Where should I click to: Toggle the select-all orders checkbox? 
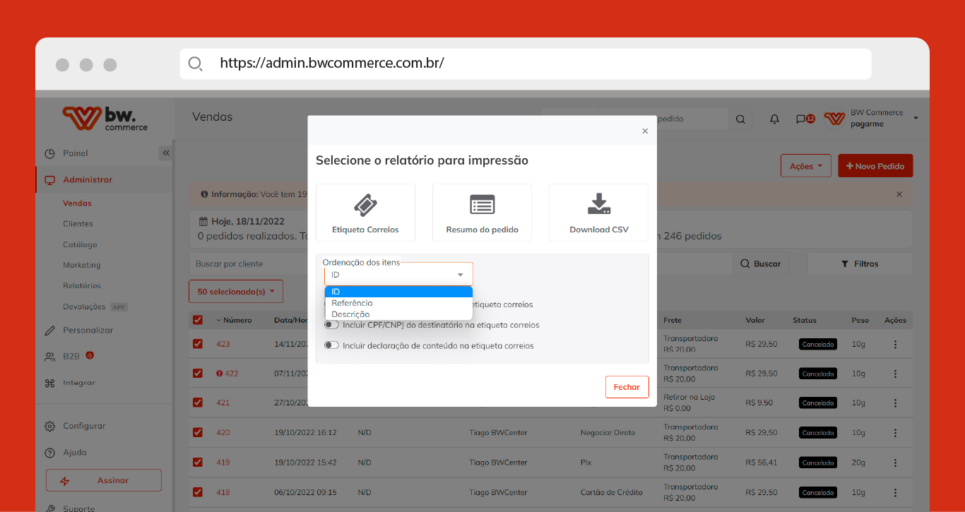click(198, 320)
